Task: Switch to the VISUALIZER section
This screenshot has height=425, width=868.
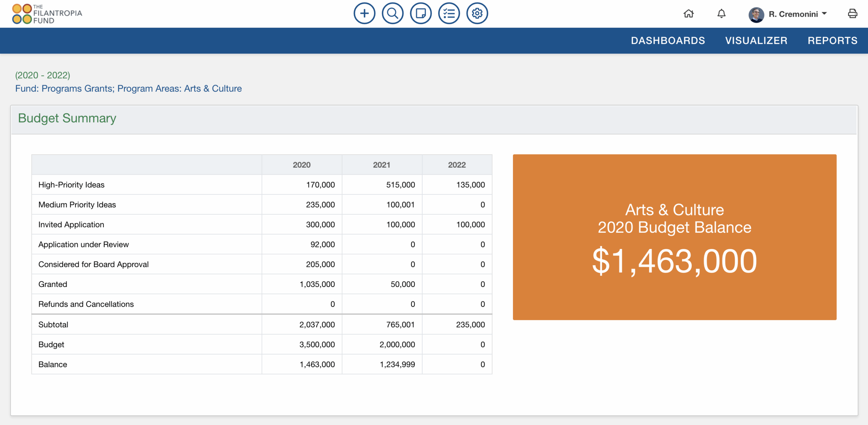Action: (x=756, y=40)
